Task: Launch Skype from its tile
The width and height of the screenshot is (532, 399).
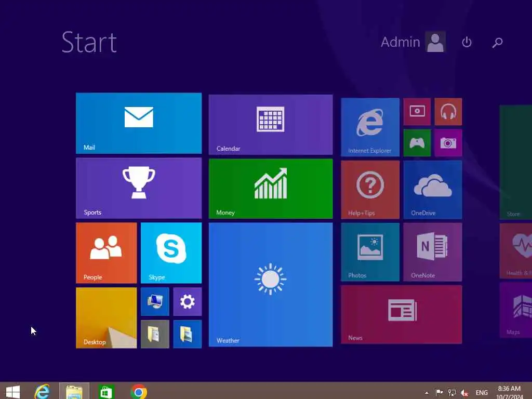Action: pos(171,253)
